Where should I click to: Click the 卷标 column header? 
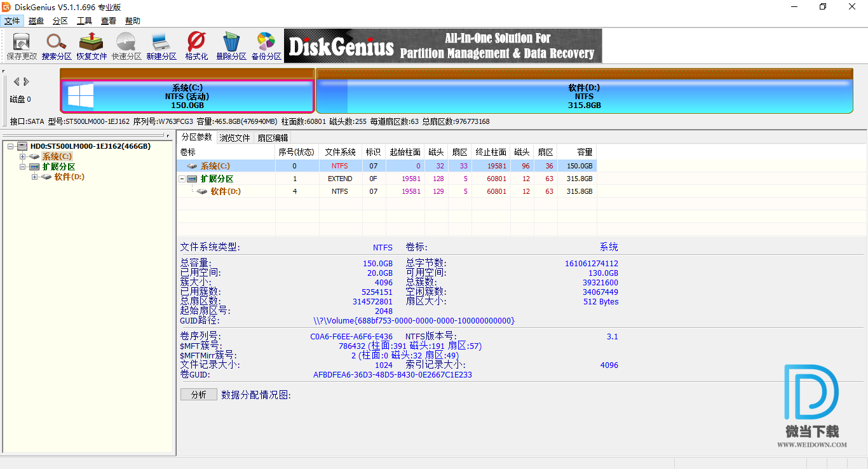pyautogui.click(x=226, y=152)
